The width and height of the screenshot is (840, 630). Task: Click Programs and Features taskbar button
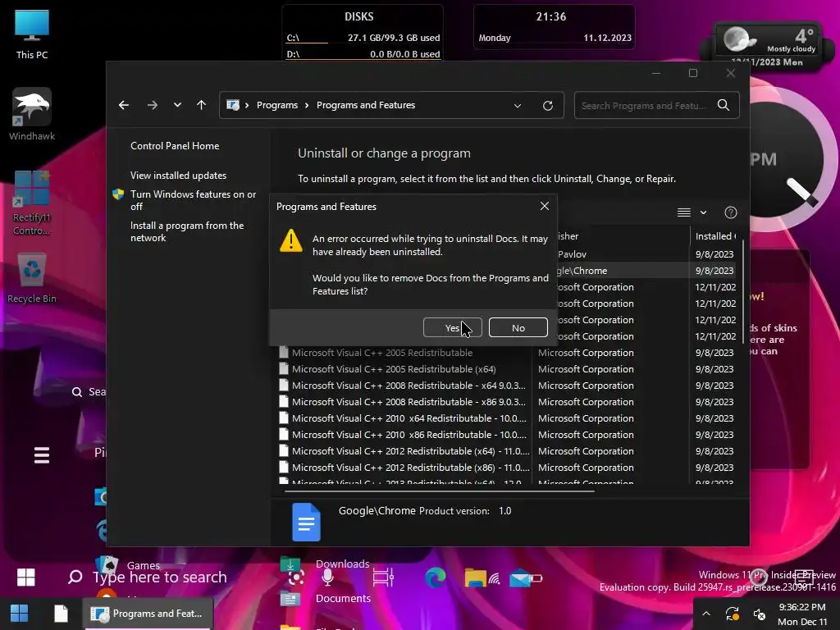tap(148, 614)
